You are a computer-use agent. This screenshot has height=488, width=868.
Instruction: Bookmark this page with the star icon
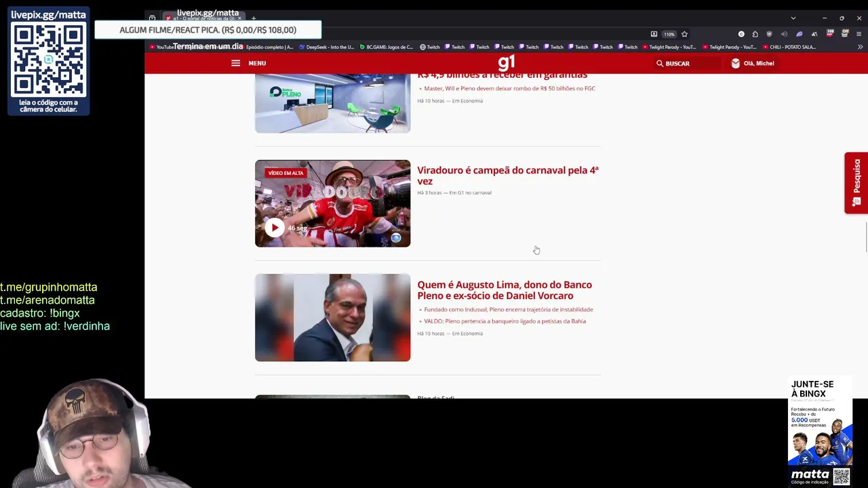(684, 34)
